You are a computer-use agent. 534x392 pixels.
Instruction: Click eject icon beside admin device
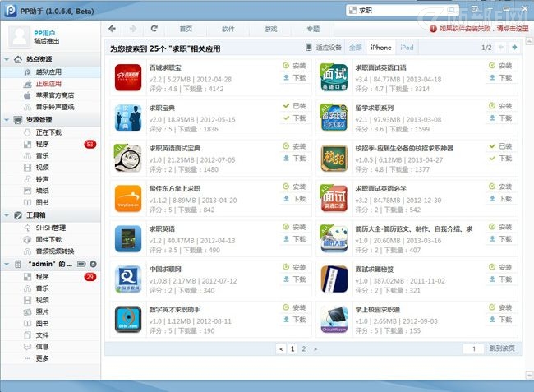point(93,264)
